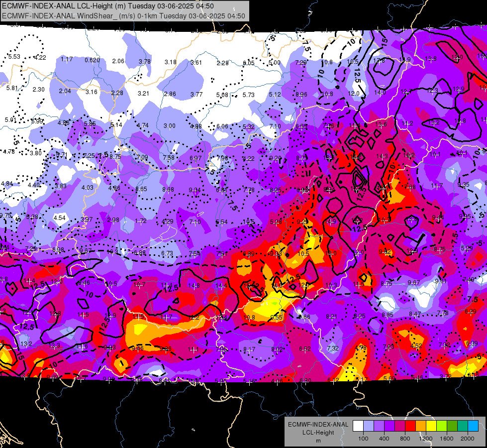487x448 pixels.
Task: Click the legend tick label 1200
Action: click(425, 439)
